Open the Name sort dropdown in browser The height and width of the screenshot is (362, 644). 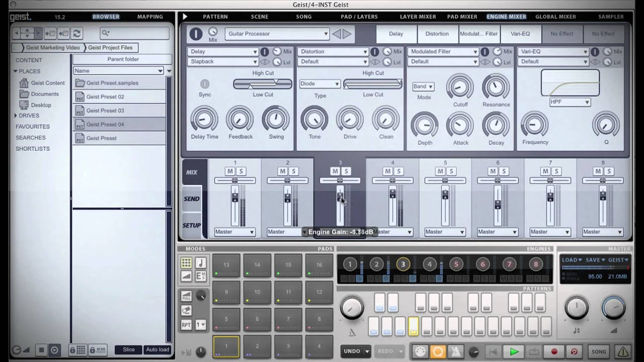click(x=119, y=71)
